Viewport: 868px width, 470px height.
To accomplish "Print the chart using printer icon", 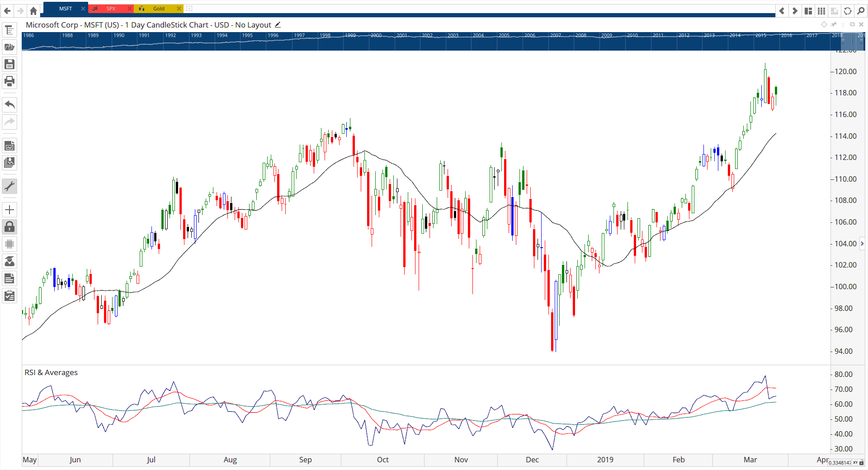I will [9, 81].
